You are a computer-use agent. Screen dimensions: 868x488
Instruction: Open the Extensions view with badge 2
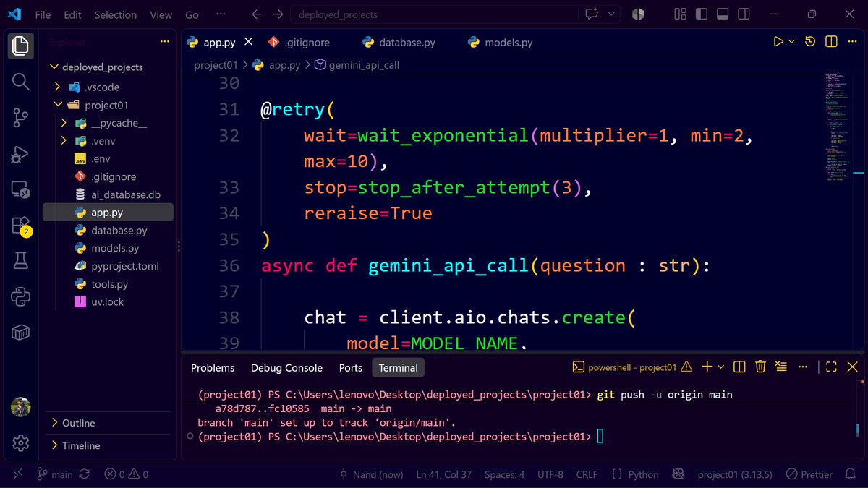click(x=20, y=225)
